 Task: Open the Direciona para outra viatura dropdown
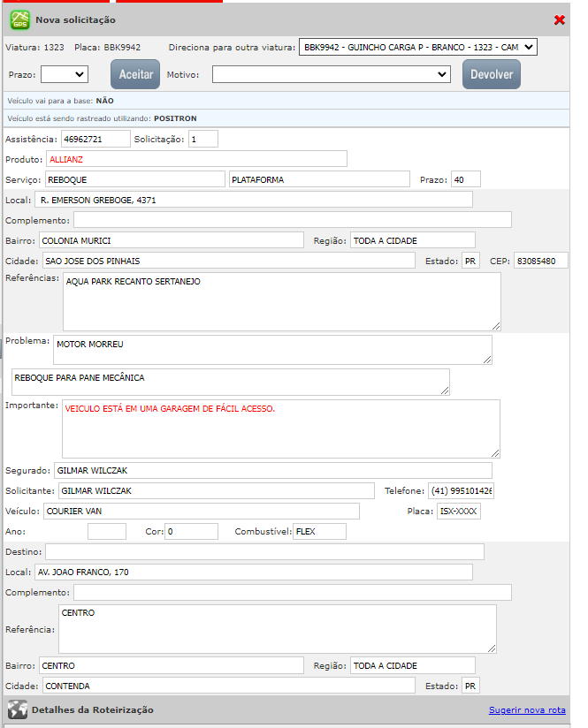[417, 47]
